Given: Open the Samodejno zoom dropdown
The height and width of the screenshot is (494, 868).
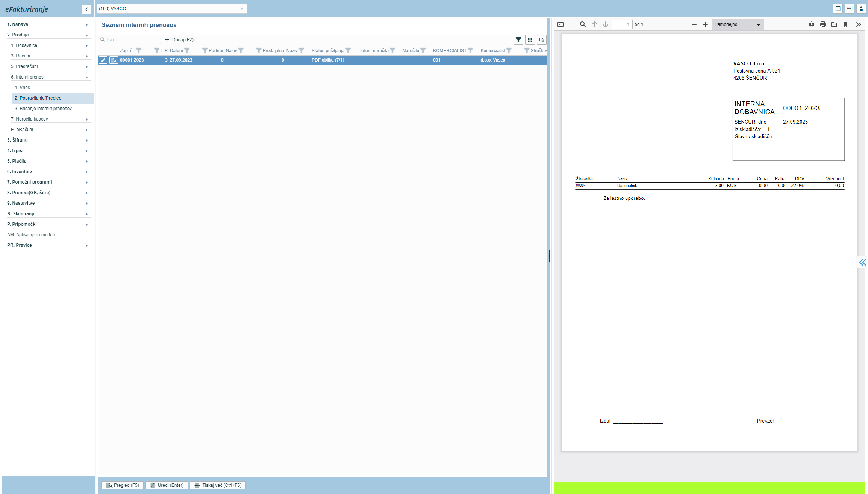Looking at the screenshot, I should click(737, 24).
